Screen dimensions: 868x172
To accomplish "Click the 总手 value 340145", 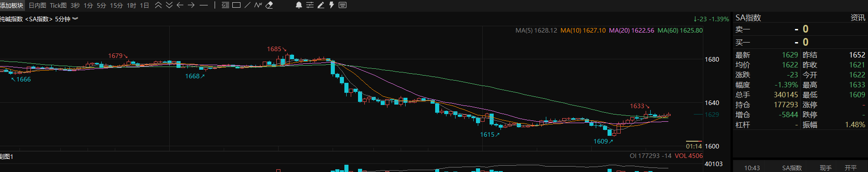I will tap(786, 95).
